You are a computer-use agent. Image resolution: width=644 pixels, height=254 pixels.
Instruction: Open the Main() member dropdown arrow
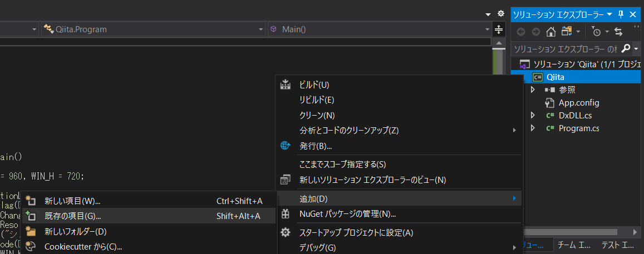(487, 29)
